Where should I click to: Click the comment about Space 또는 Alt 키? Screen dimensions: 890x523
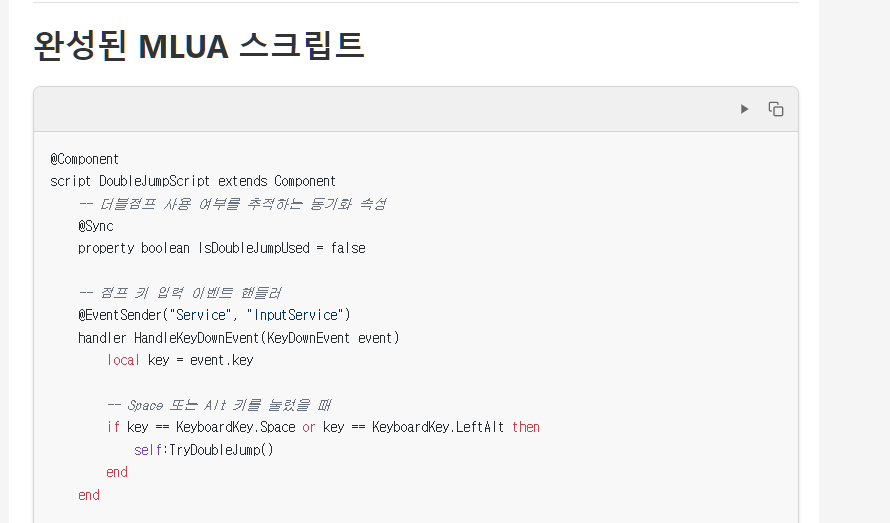tap(219, 405)
